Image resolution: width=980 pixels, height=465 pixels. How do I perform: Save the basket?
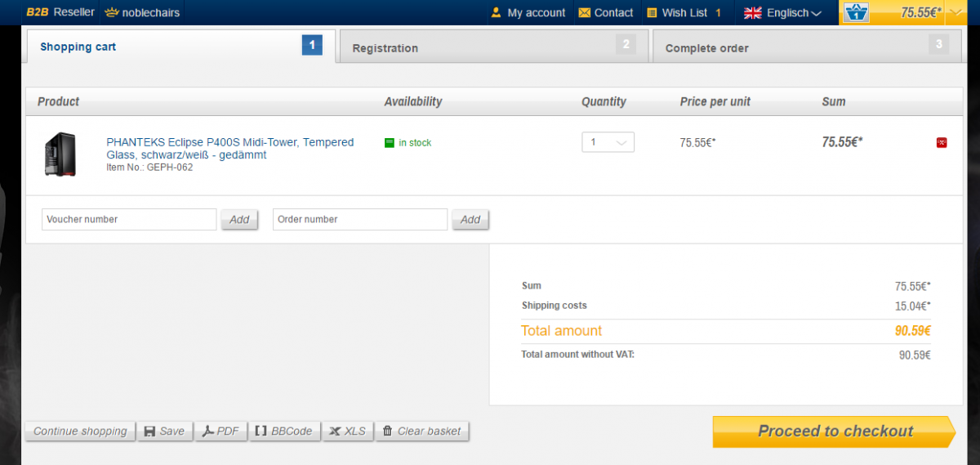pyautogui.click(x=164, y=431)
